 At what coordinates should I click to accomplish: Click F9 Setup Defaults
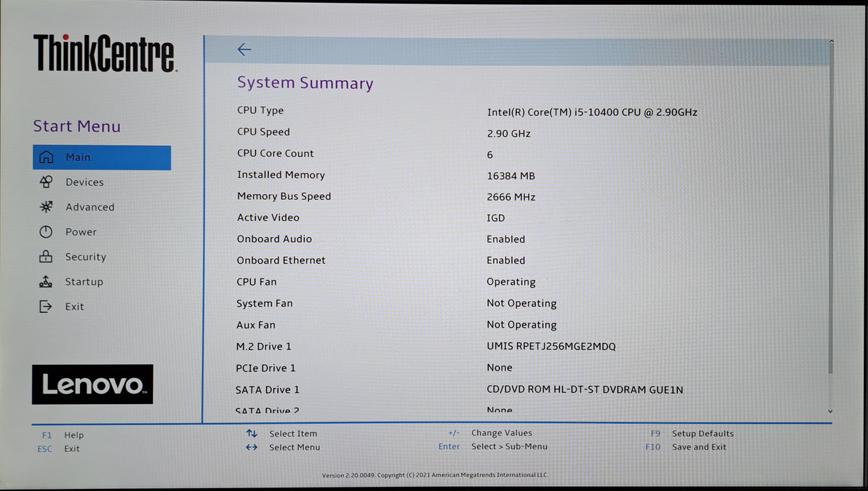692,433
